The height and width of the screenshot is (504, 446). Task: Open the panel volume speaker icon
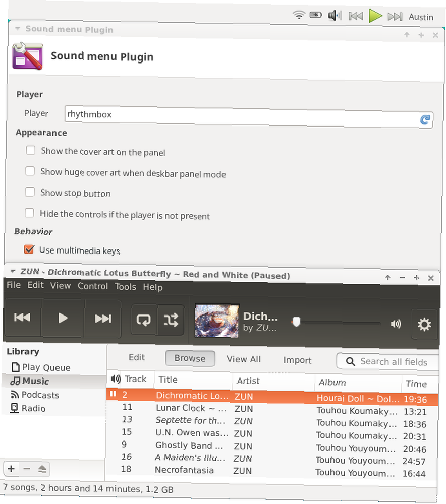[334, 15]
